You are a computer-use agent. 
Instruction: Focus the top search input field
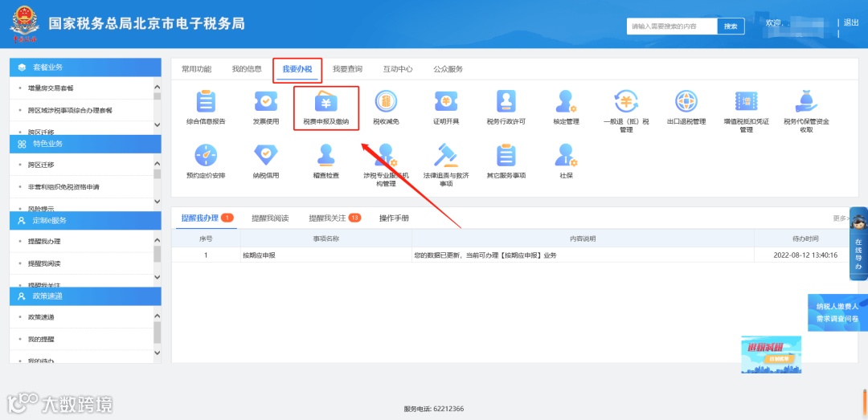672,26
